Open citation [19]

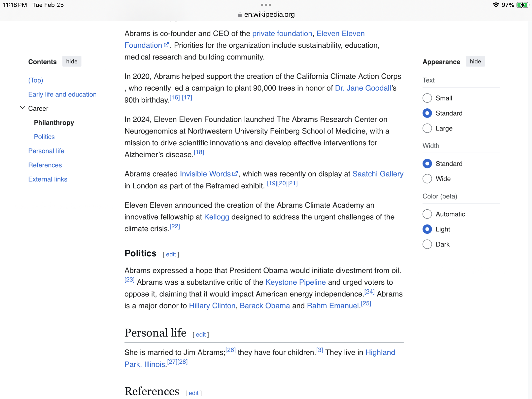coord(272,183)
